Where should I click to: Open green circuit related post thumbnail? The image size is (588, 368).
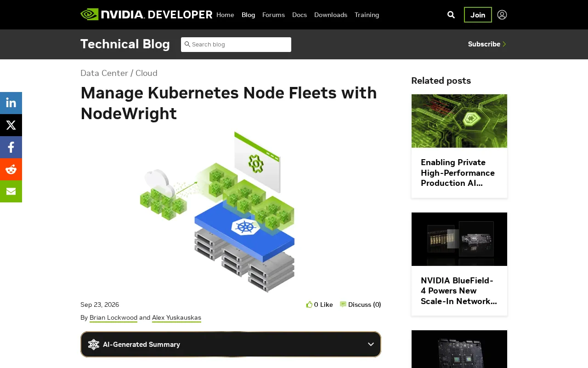(459, 121)
